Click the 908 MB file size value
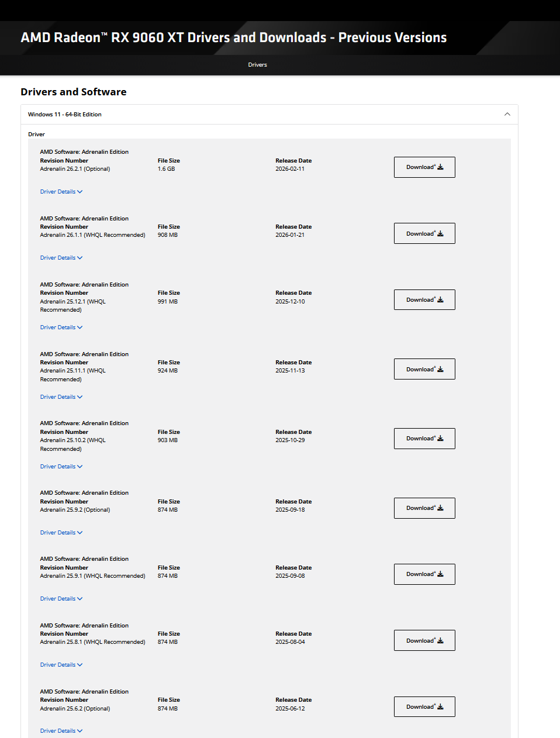Image resolution: width=560 pixels, height=738 pixels. point(168,235)
